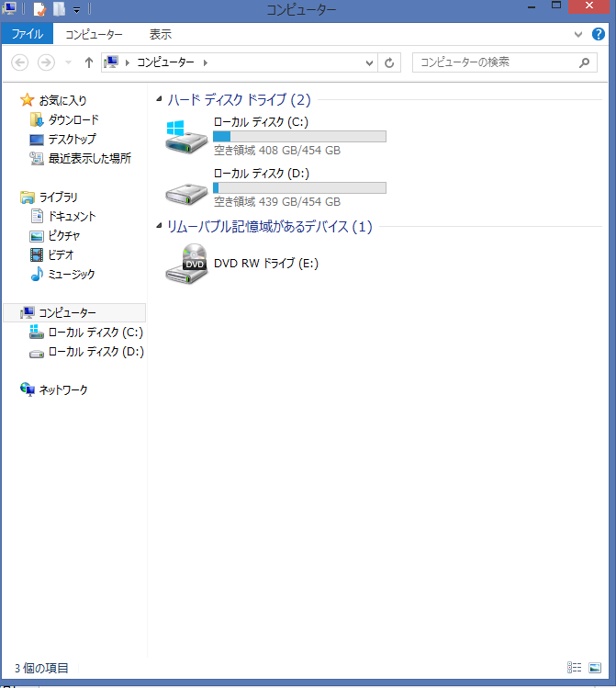Click the network globe icon in sidebar
The width and height of the screenshot is (616, 688).
tap(28, 389)
